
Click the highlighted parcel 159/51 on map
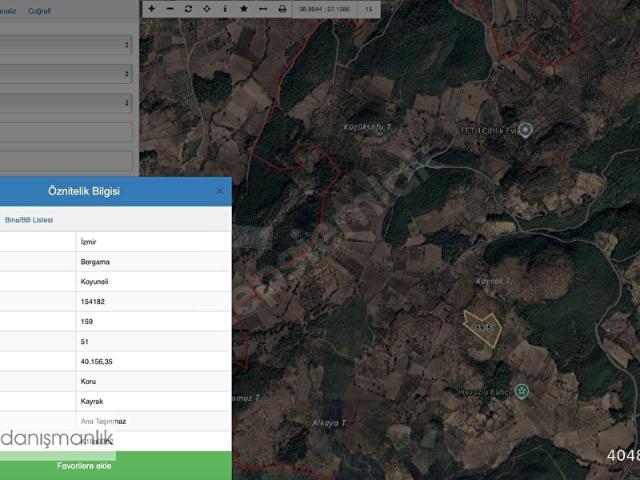(483, 328)
